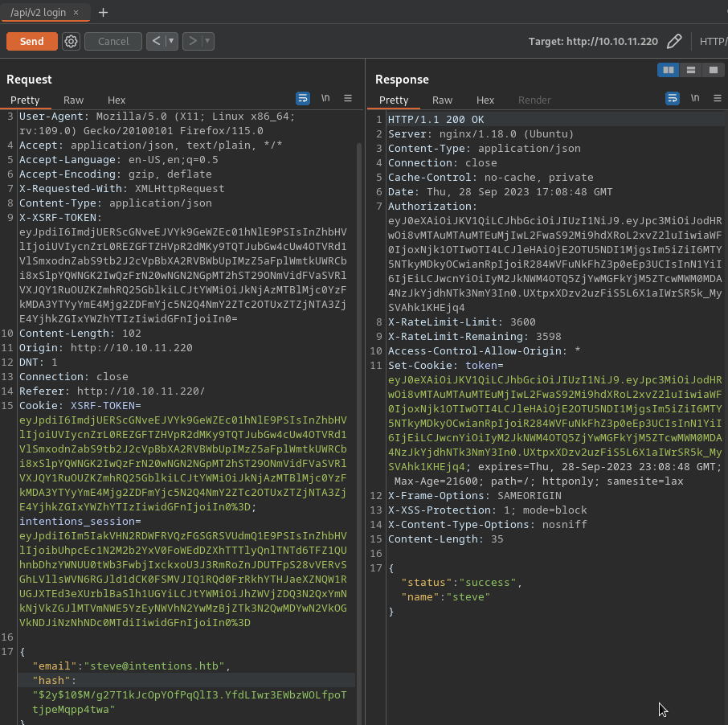Add a new Repeater tab
The width and height of the screenshot is (728, 725).
click(x=103, y=12)
